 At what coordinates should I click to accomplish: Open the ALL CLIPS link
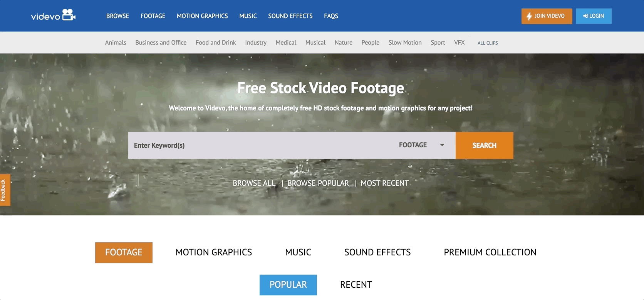click(488, 43)
